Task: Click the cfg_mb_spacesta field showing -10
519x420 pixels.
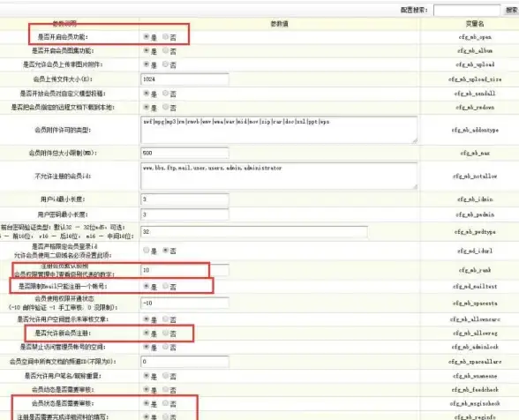Action: (184, 303)
